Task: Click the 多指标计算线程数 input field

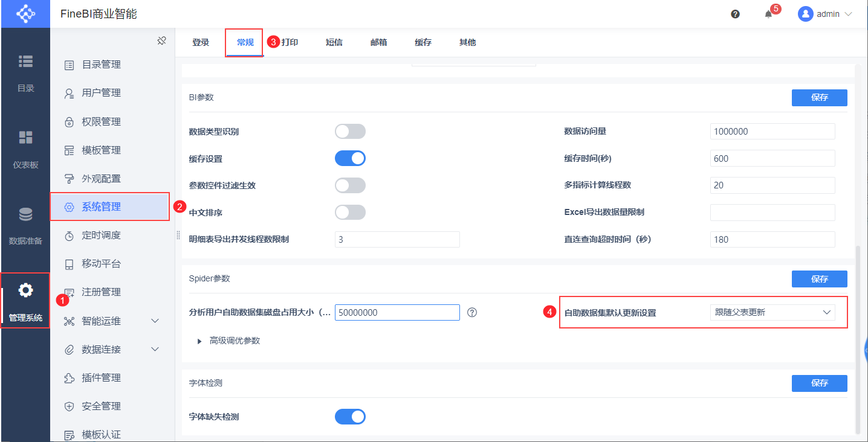Action: (x=772, y=185)
